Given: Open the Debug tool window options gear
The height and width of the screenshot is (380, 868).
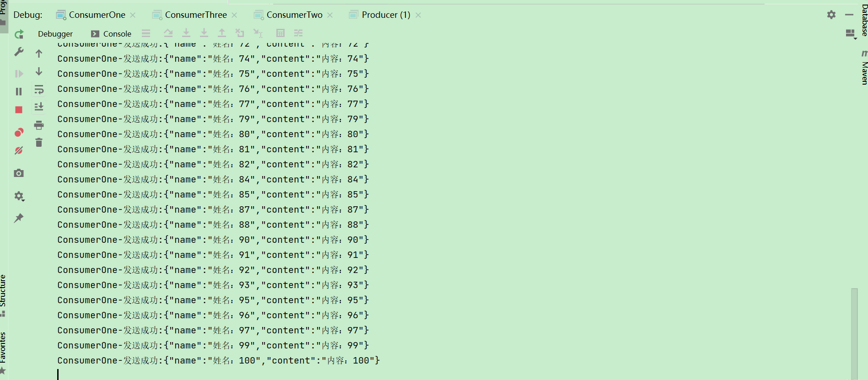Looking at the screenshot, I should [831, 15].
